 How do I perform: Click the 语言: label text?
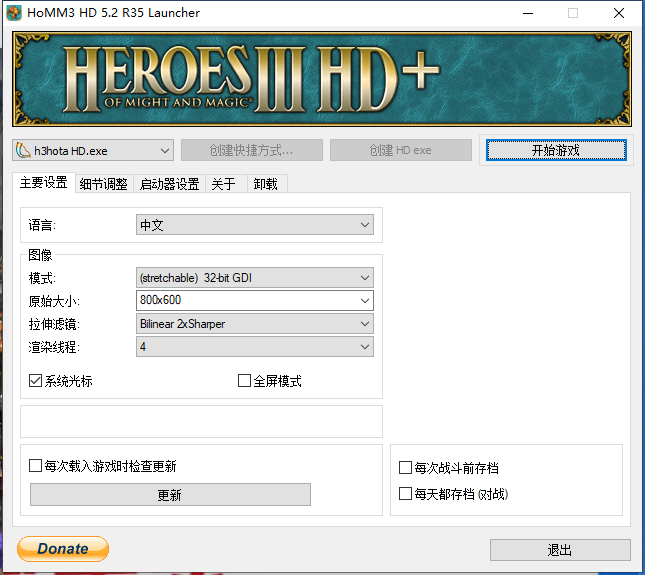pos(42,225)
